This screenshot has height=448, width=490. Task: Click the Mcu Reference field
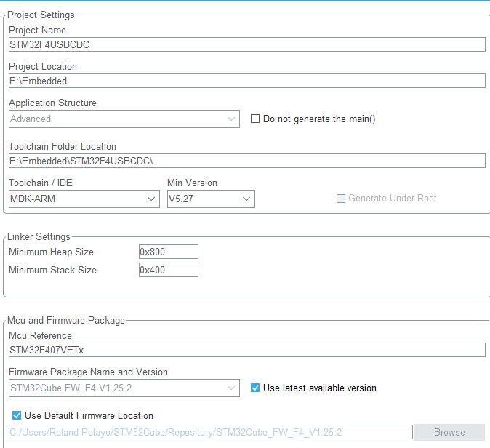point(247,350)
